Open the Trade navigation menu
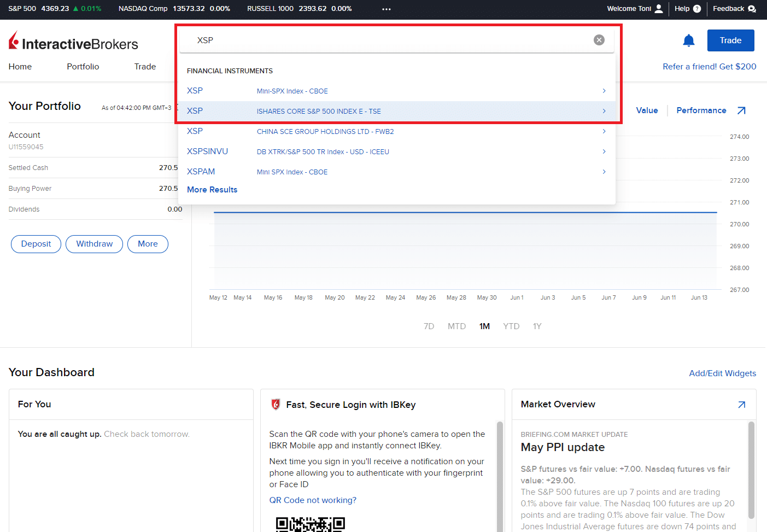The width and height of the screenshot is (767, 532). [x=145, y=67]
